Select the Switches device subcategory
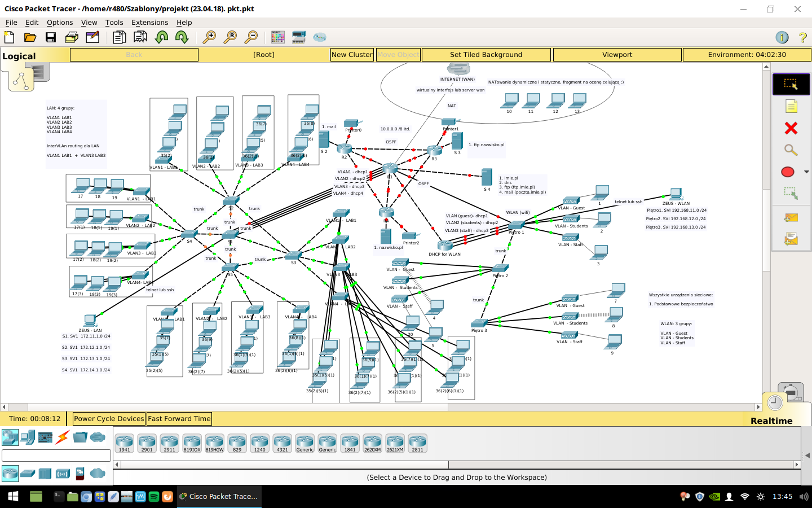 pyautogui.click(x=28, y=474)
